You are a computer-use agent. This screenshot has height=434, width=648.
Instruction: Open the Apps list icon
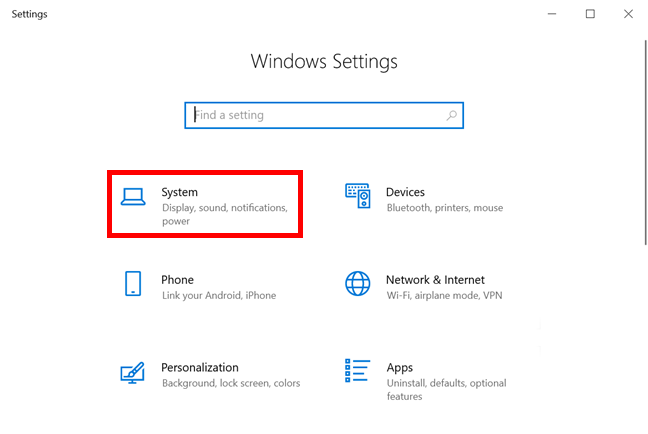357,370
